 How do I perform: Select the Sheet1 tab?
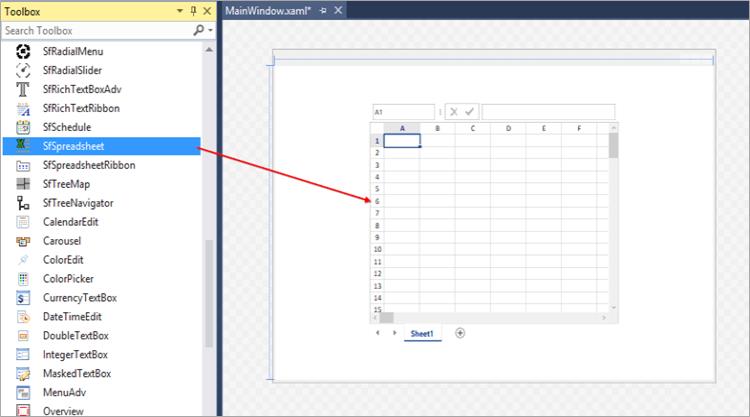click(422, 334)
